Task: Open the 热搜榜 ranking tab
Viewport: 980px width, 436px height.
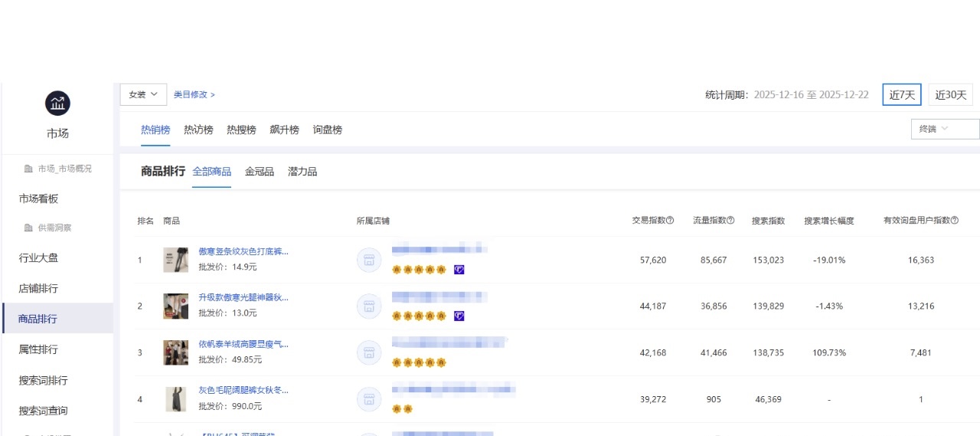Action: pyautogui.click(x=241, y=130)
